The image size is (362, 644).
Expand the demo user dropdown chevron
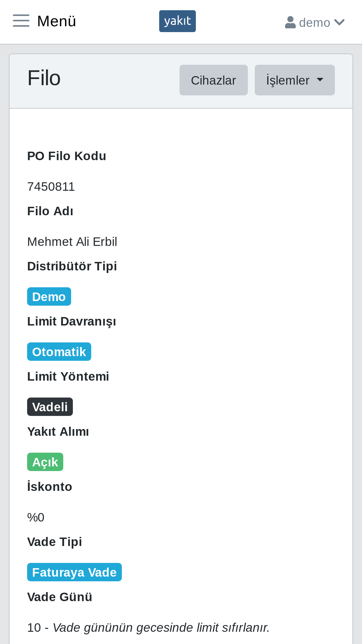coord(339,22)
